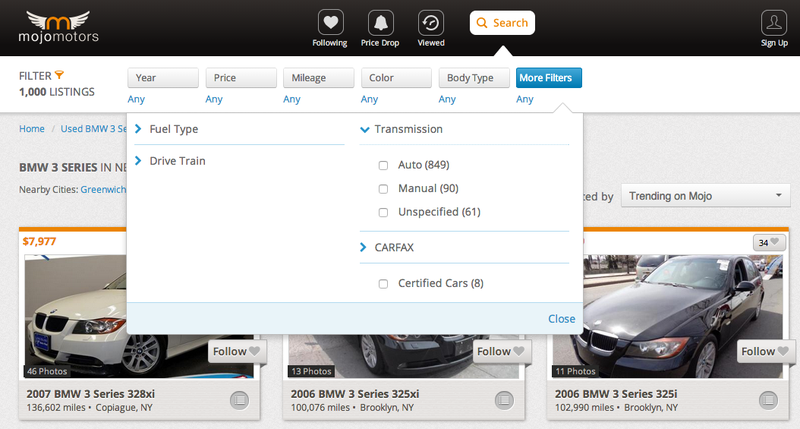Click 136,602 miles Copiague, NY text
Image resolution: width=800 pixels, height=429 pixels.
click(89, 408)
